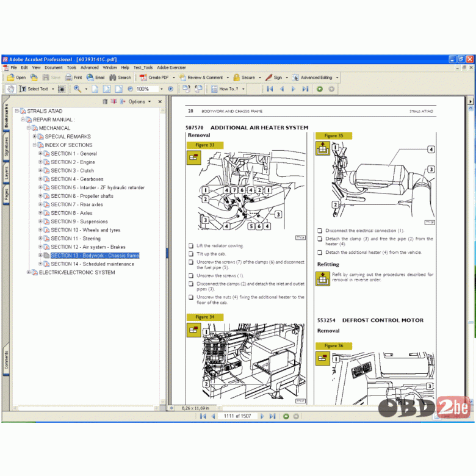The image size is (476, 476).
Task: Open the zoom percentage dropdown arrow
Action: point(162,89)
